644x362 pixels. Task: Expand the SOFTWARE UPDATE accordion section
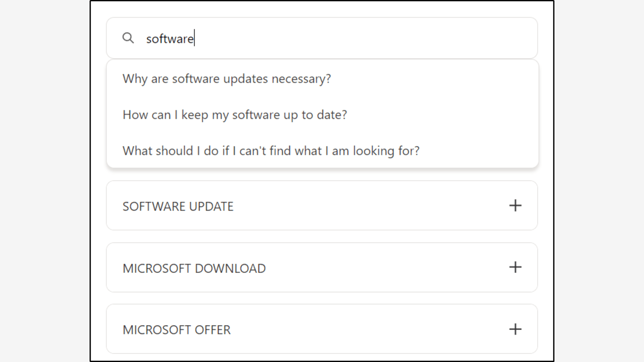tap(322, 206)
